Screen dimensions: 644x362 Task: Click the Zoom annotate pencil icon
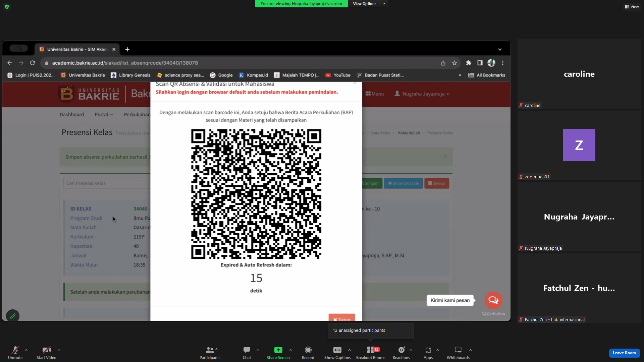point(13,316)
